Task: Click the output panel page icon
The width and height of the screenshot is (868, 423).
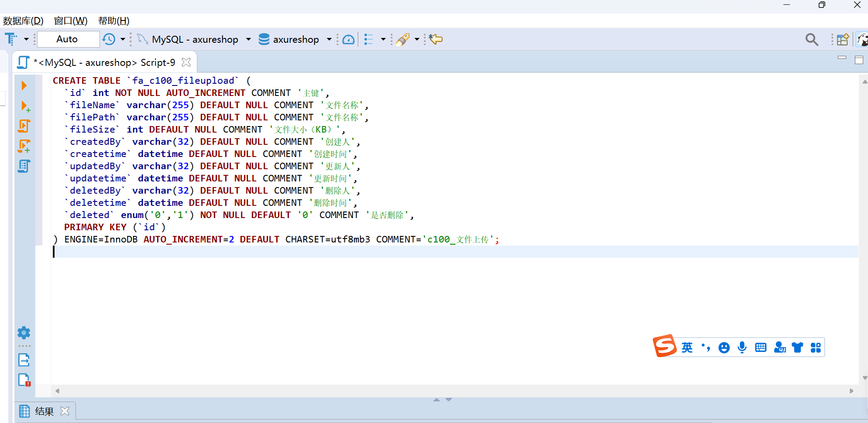Action: tap(24, 360)
